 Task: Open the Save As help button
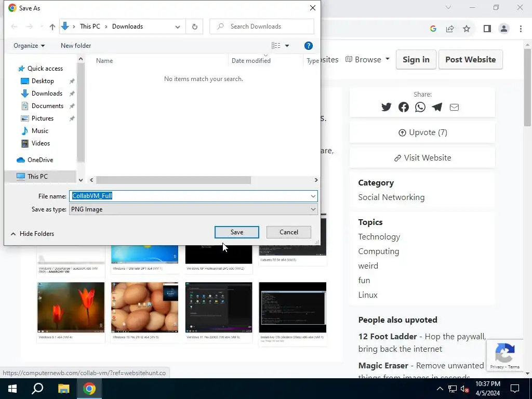pos(309,46)
